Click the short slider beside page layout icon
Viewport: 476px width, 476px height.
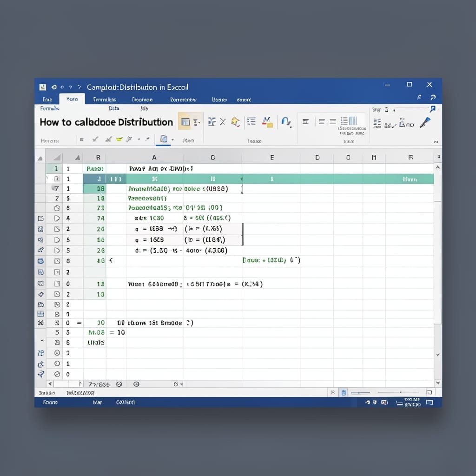click(x=360, y=392)
